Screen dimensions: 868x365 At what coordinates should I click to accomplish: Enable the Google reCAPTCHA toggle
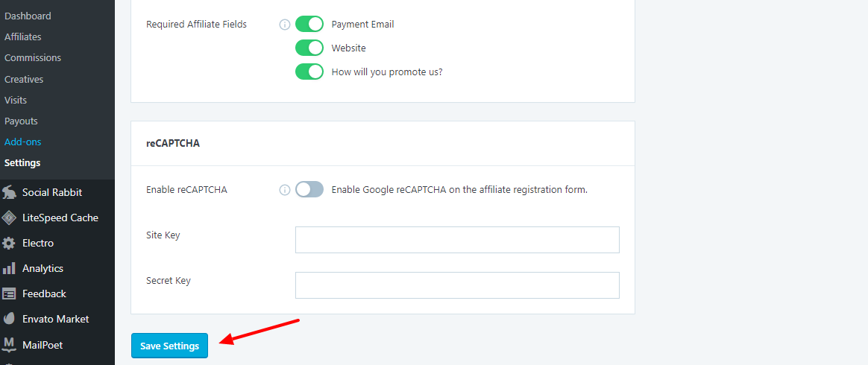tap(309, 189)
